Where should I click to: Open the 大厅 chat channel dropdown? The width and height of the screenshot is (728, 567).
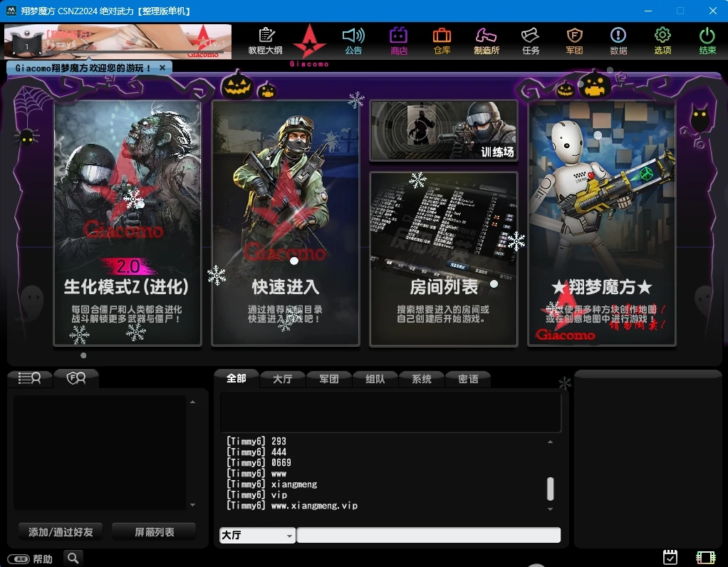click(257, 536)
